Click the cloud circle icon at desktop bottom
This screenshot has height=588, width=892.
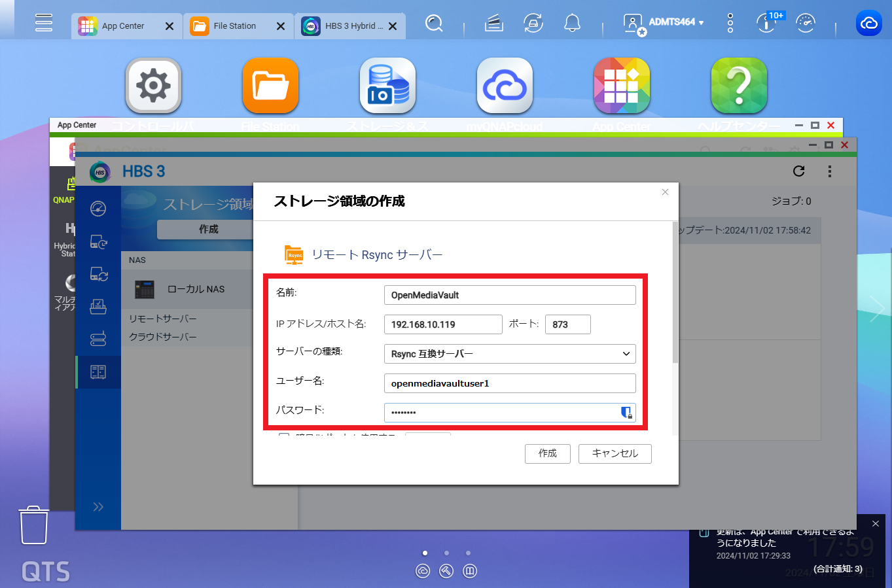[x=423, y=571]
